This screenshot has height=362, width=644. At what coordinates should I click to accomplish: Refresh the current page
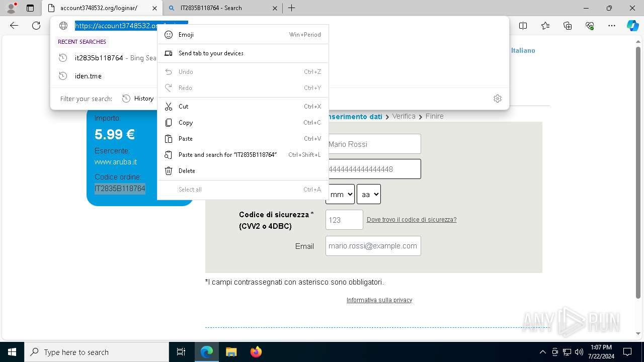tap(36, 26)
